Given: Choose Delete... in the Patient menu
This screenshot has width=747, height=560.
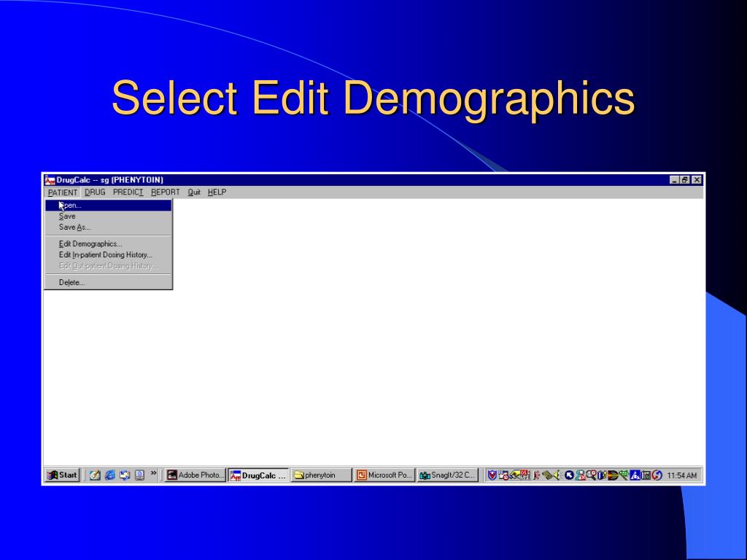Looking at the screenshot, I should tap(108, 282).
